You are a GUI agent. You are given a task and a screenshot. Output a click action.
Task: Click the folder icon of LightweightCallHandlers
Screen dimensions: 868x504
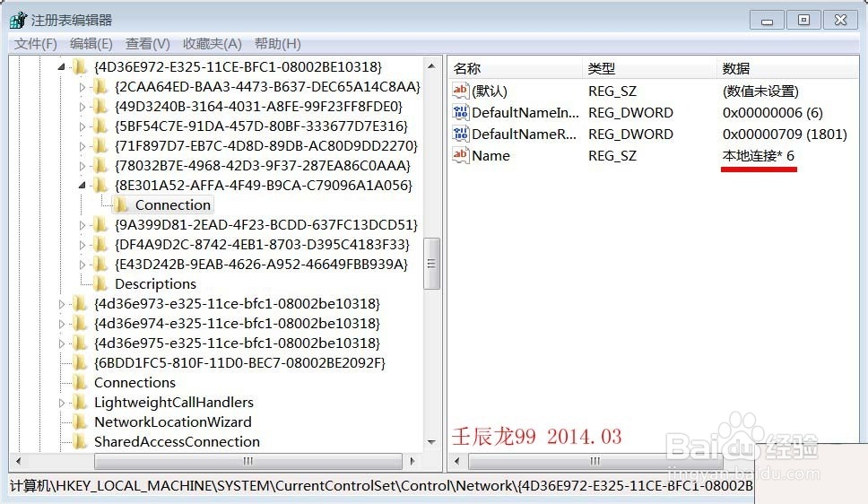pos(80,402)
